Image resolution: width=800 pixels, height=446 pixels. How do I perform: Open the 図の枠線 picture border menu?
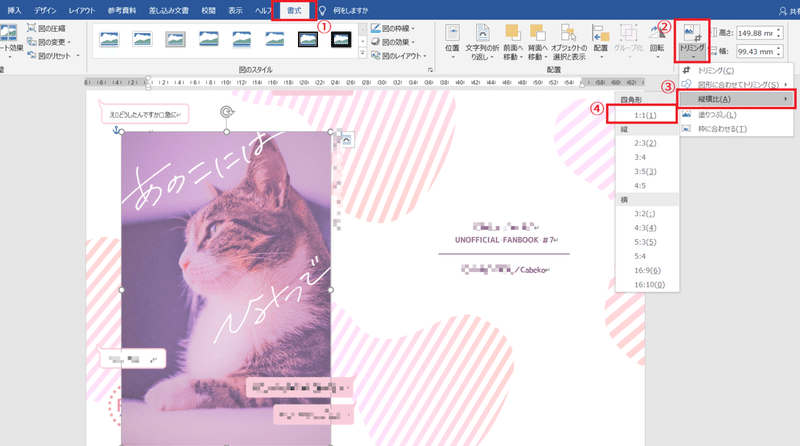pyautogui.click(x=393, y=28)
